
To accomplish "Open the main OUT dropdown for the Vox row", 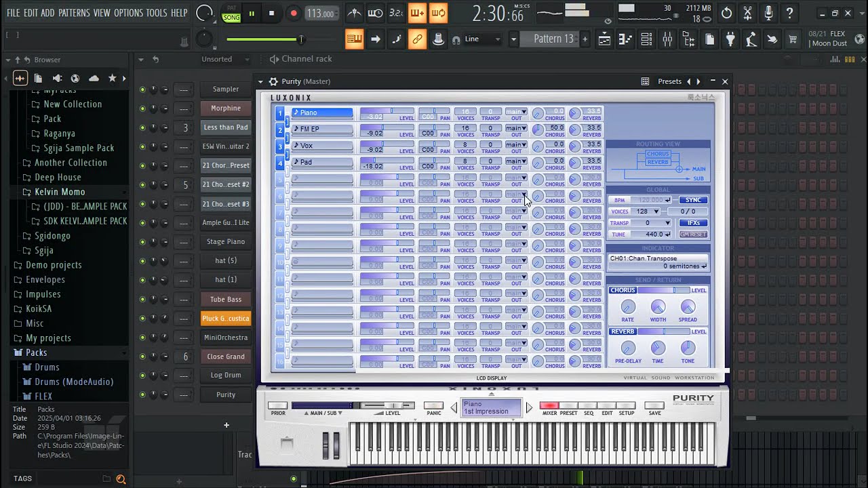I will pyautogui.click(x=515, y=144).
